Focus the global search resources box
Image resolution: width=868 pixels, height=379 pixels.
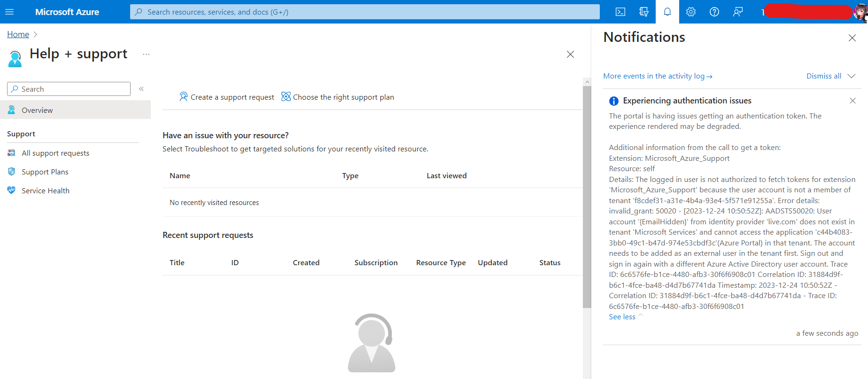coord(365,12)
